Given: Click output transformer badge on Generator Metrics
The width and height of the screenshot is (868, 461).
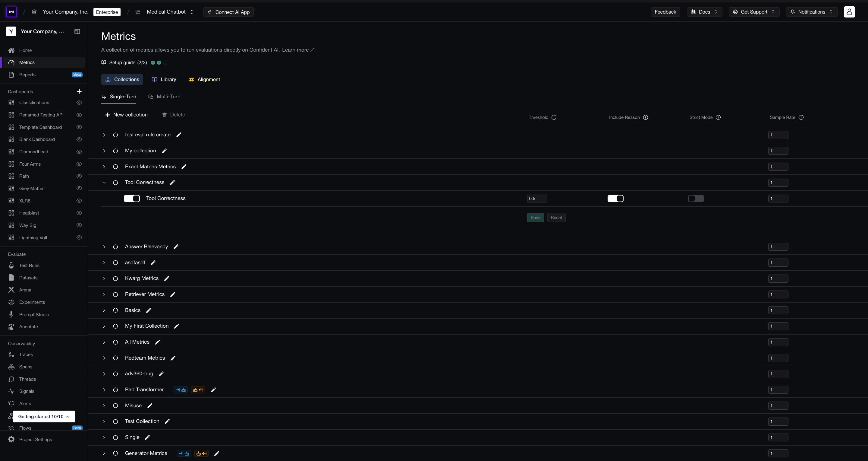Looking at the screenshot, I should tap(202, 453).
